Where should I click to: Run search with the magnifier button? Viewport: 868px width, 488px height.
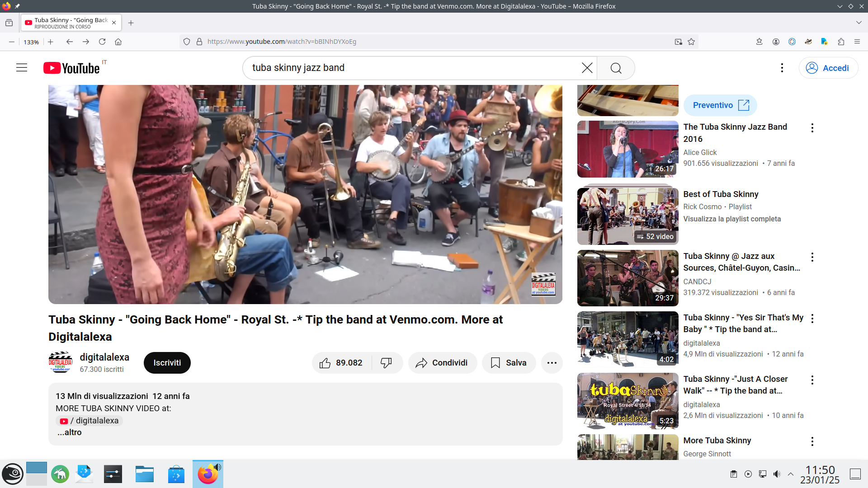[x=616, y=68]
